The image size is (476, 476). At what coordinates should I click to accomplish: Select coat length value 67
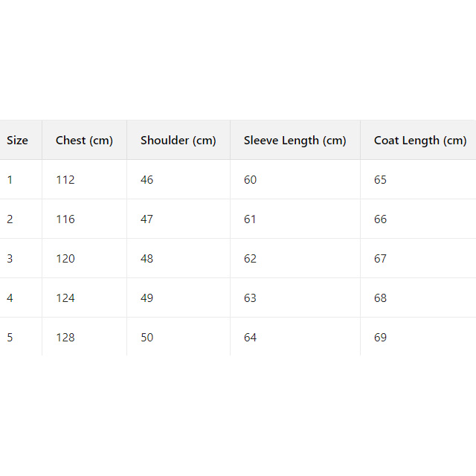[380, 259]
